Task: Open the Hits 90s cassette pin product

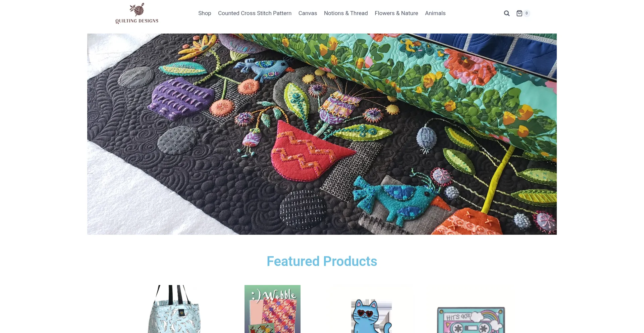Action: coord(471,320)
